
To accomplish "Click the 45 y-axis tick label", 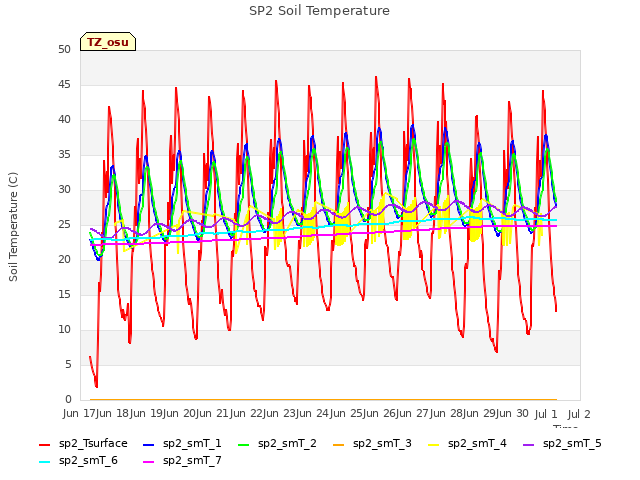I will (64, 84).
